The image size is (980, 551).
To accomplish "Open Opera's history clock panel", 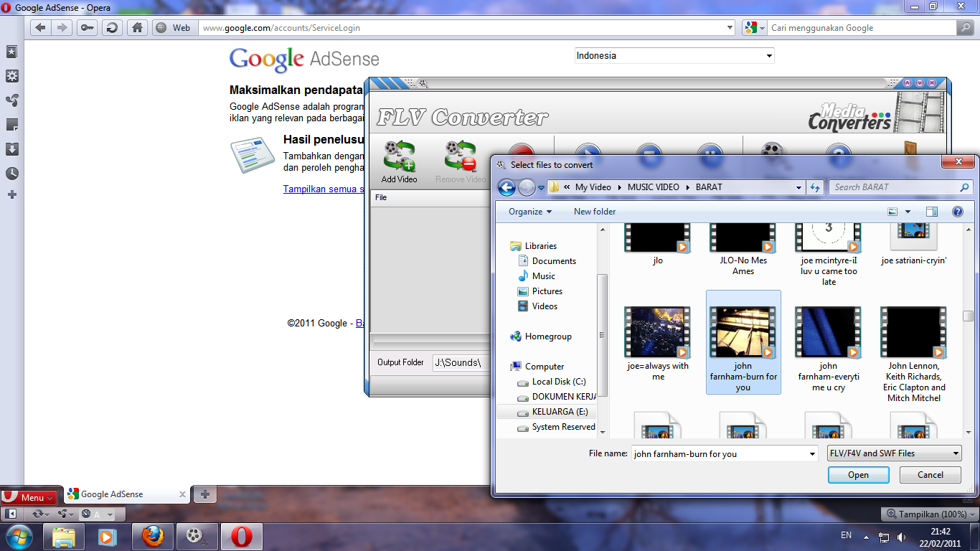I will (x=11, y=174).
